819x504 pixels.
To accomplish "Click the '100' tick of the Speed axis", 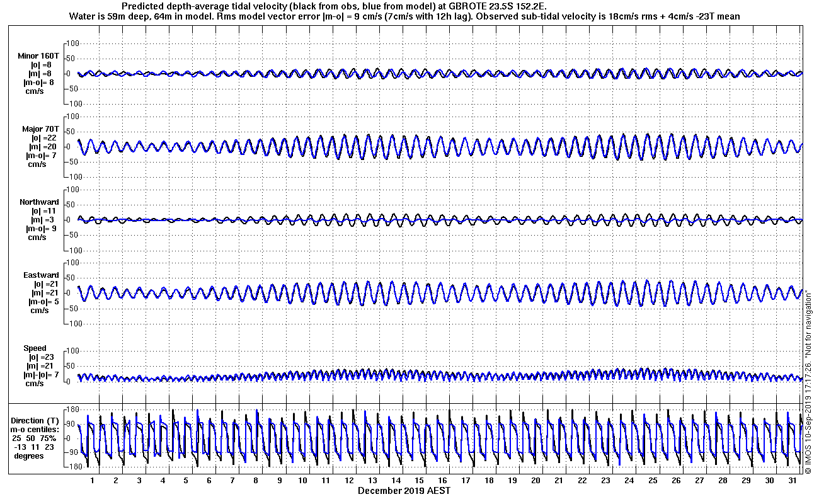I will [74, 351].
